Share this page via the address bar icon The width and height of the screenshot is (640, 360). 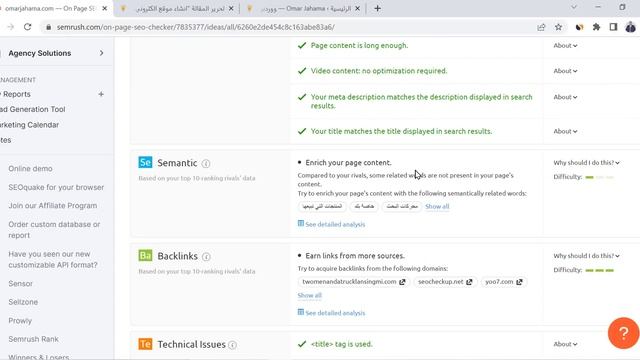point(541,27)
